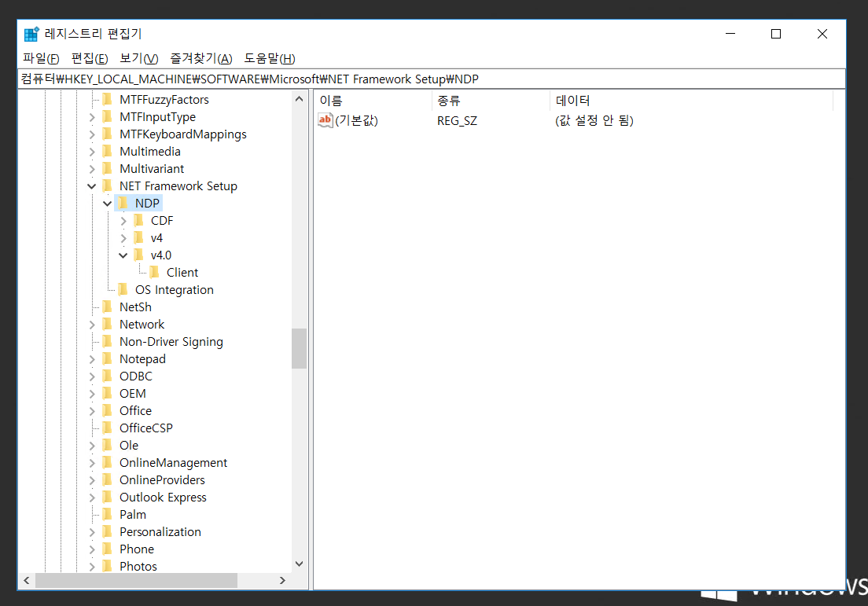Click the folder icon next to Non-Driver Signing
The height and width of the screenshot is (606, 868).
coord(108,341)
